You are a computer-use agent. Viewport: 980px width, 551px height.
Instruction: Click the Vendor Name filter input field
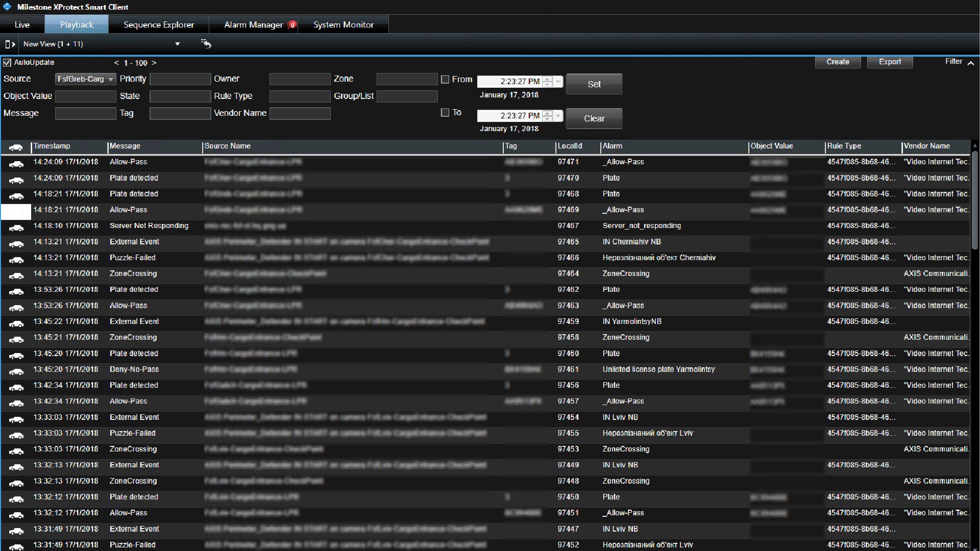(x=300, y=113)
